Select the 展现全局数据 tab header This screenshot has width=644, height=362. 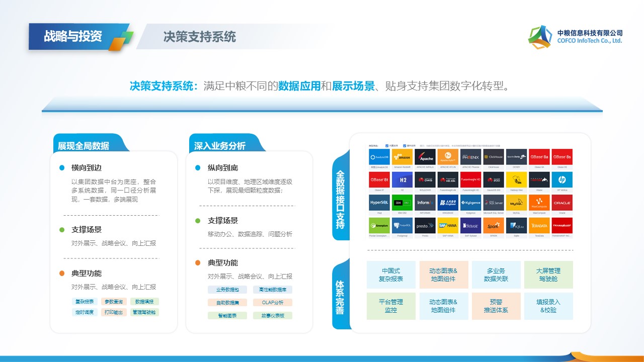coord(84,146)
